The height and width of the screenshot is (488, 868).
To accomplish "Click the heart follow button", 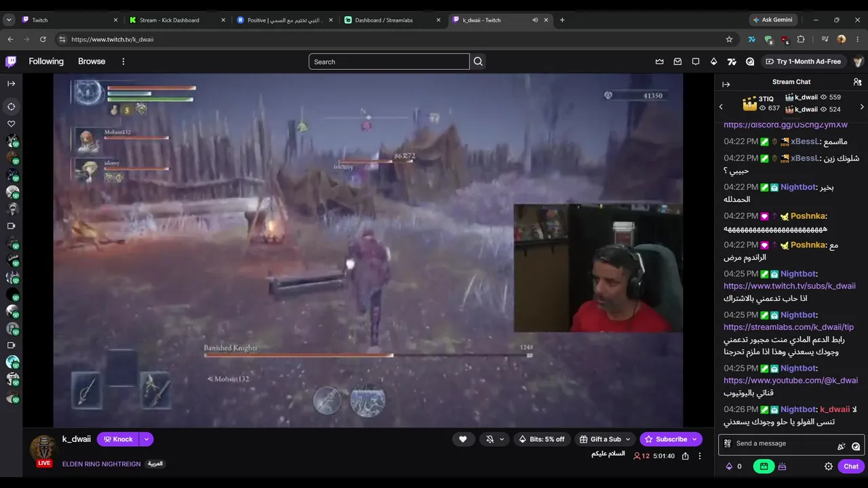I will (463, 439).
